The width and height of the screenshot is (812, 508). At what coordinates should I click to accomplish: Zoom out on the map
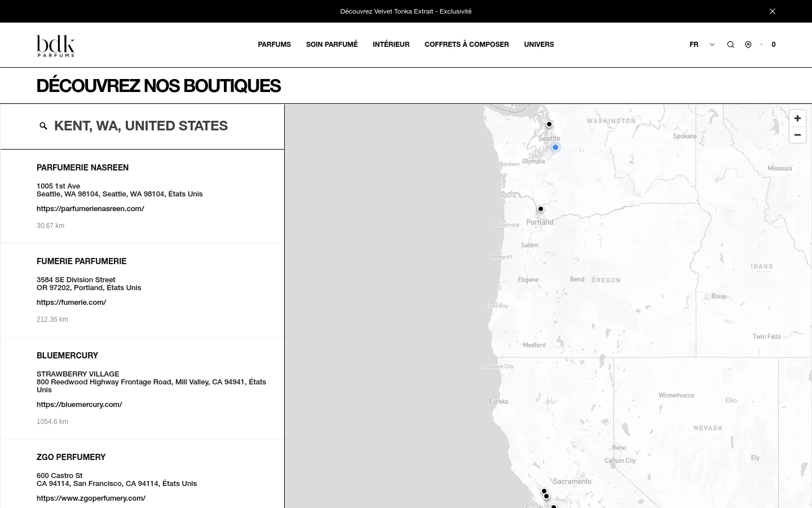(x=797, y=135)
